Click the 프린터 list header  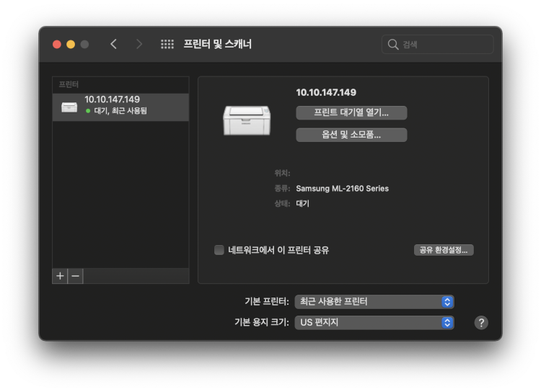pos(69,84)
